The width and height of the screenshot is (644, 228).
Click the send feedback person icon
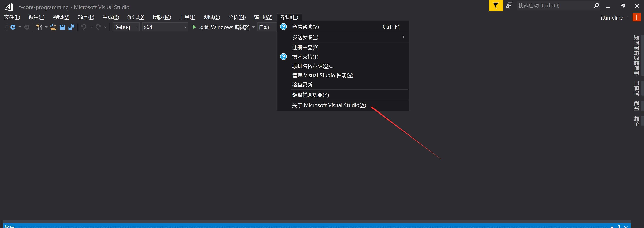coord(509,6)
